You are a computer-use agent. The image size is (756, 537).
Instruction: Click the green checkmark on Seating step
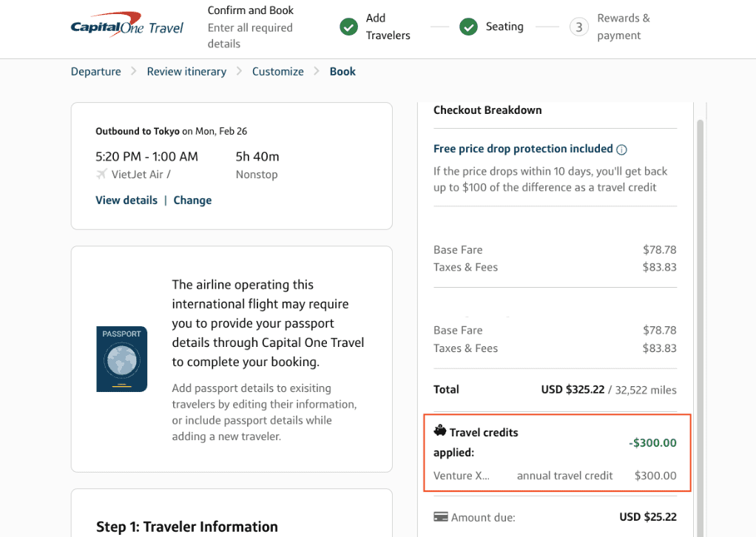pyautogui.click(x=468, y=27)
